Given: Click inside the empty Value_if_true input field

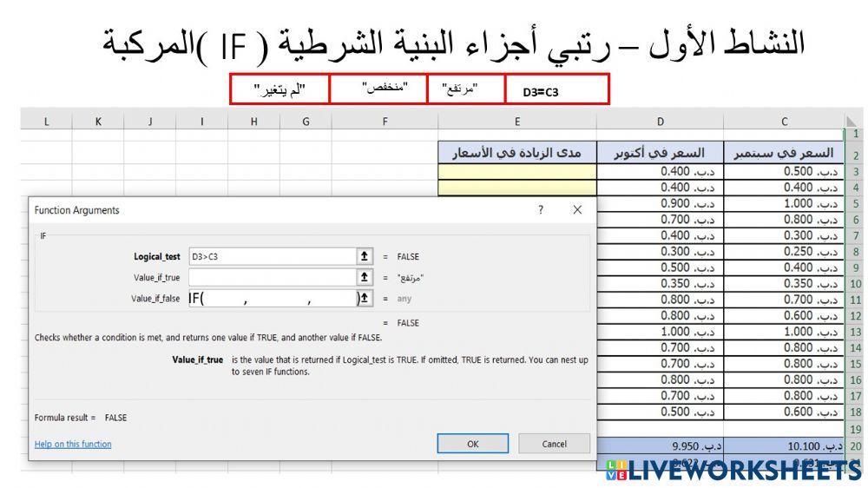Looking at the screenshot, I should pos(273,277).
